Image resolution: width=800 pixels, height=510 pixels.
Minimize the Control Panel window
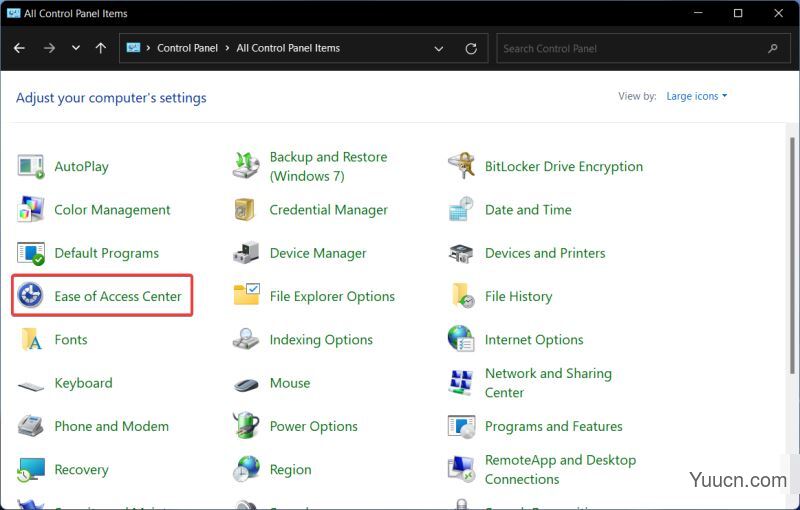[x=698, y=13]
